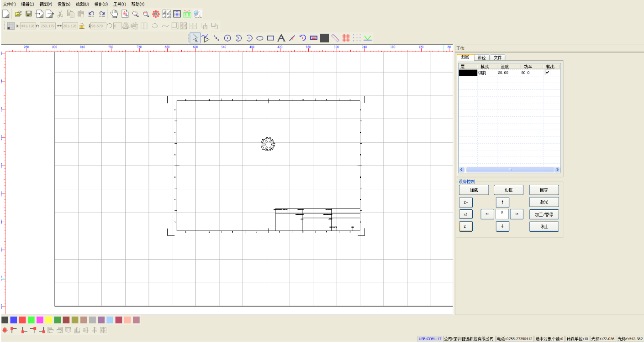This screenshot has height=343, width=644.
Task: Click the down arrow jog button
Action: point(502,226)
